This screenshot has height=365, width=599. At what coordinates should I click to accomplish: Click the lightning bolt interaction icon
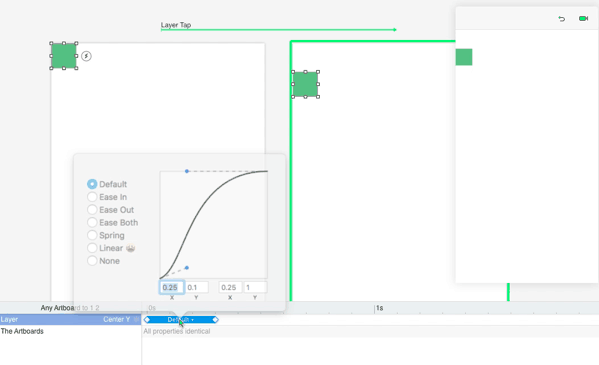tap(87, 56)
